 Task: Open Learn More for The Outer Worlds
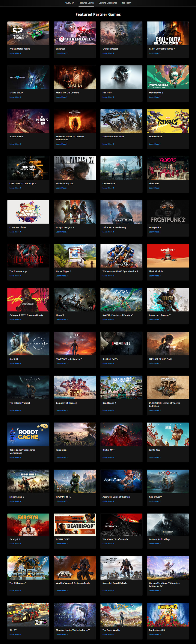click(x=108, y=635)
